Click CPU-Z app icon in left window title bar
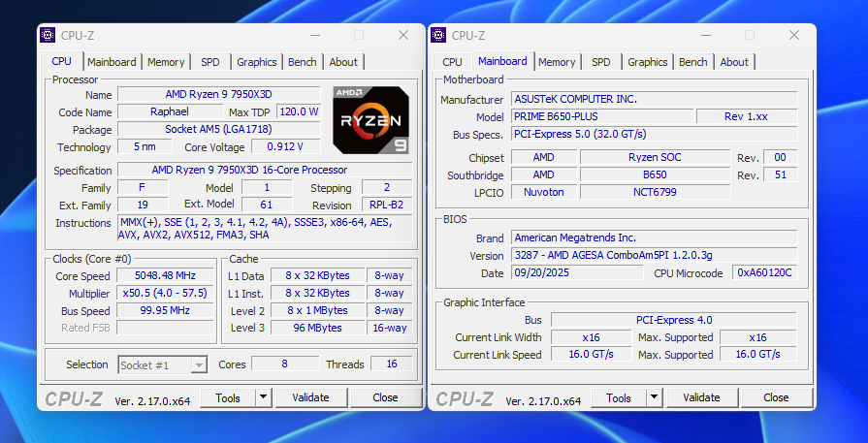 48,35
